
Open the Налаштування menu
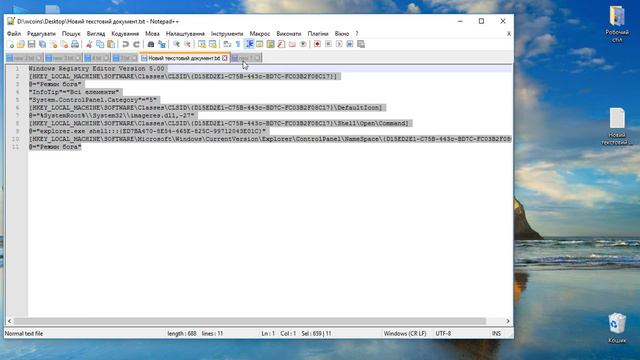click(x=185, y=33)
